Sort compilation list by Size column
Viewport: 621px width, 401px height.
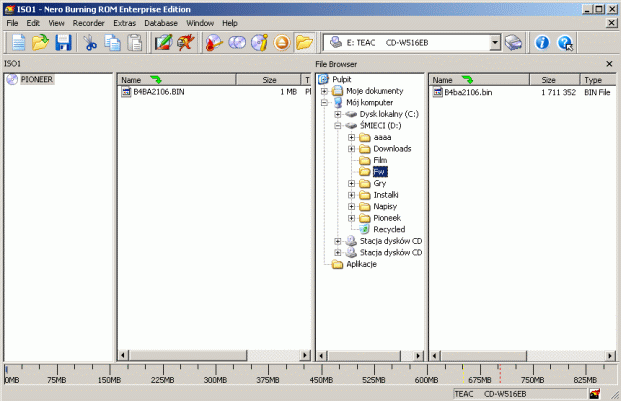pos(269,80)
